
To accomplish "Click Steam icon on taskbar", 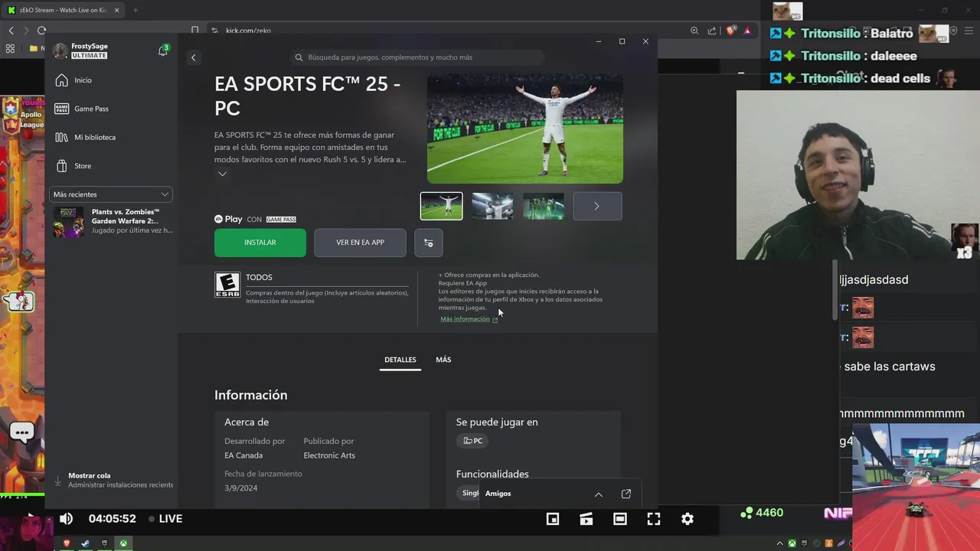I will tap(85, 543).
